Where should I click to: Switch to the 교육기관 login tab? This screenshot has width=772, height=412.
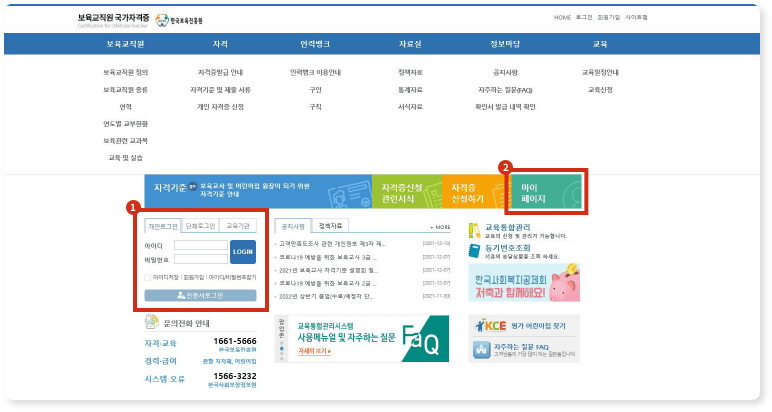[x=238, y=226]
